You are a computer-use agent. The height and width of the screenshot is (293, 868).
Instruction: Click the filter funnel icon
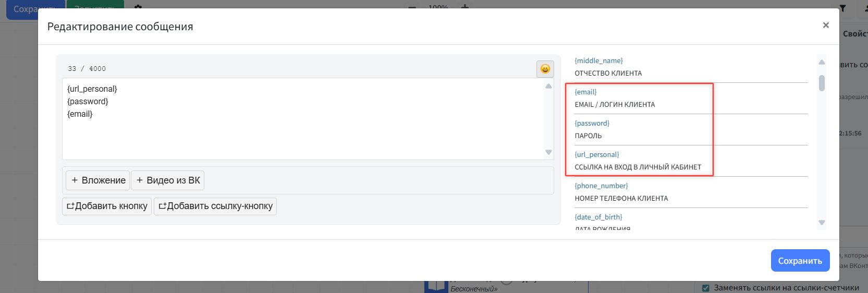842,8
